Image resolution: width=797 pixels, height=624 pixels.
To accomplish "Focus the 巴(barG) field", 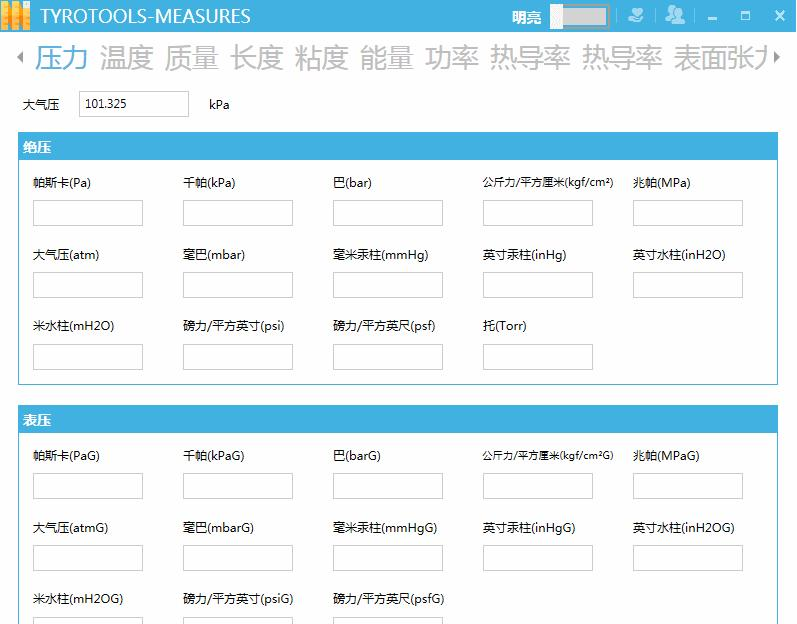I will [388, 486].
